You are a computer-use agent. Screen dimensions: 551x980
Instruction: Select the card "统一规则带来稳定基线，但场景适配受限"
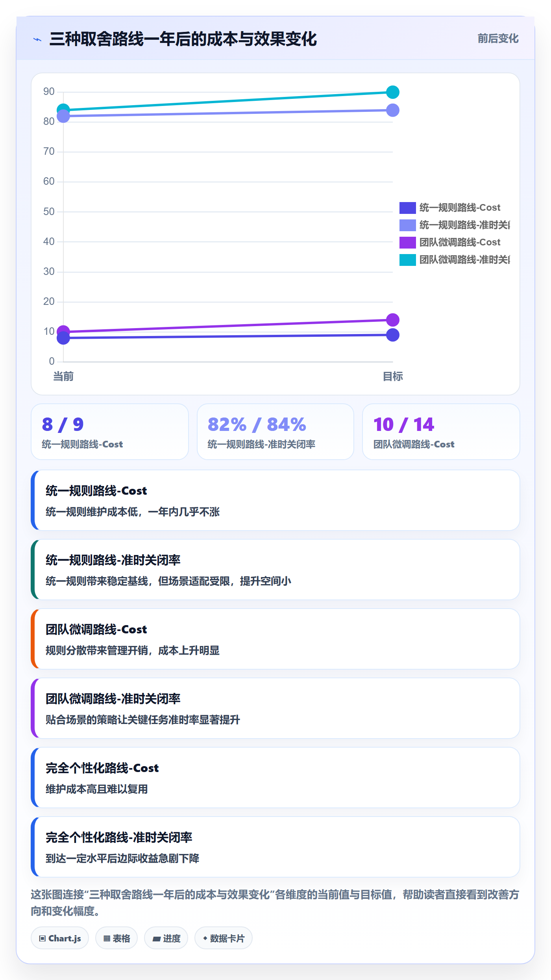[275, 570]
